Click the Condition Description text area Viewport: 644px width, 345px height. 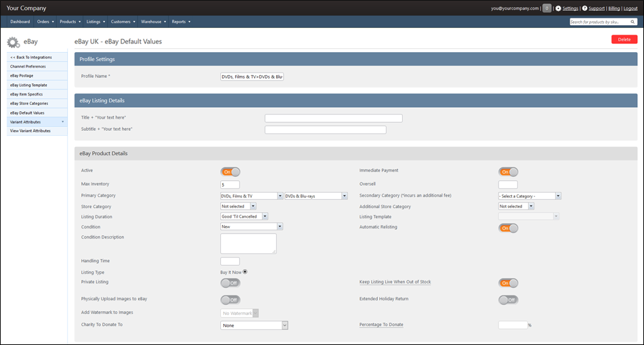click(249, 243)
